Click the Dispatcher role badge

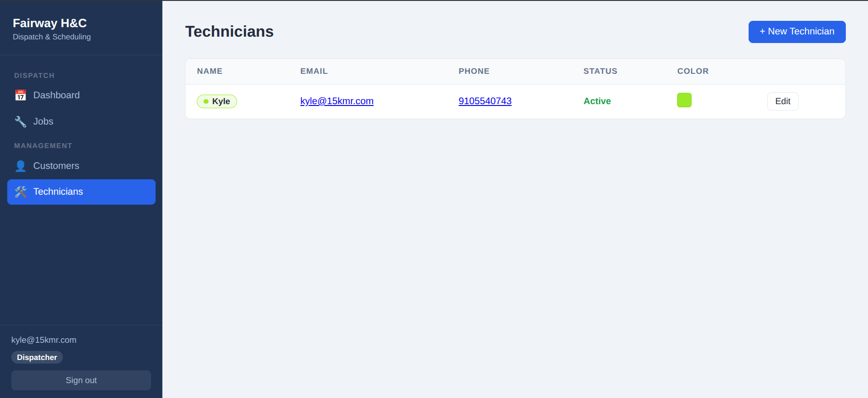click(x=37, y=357)
